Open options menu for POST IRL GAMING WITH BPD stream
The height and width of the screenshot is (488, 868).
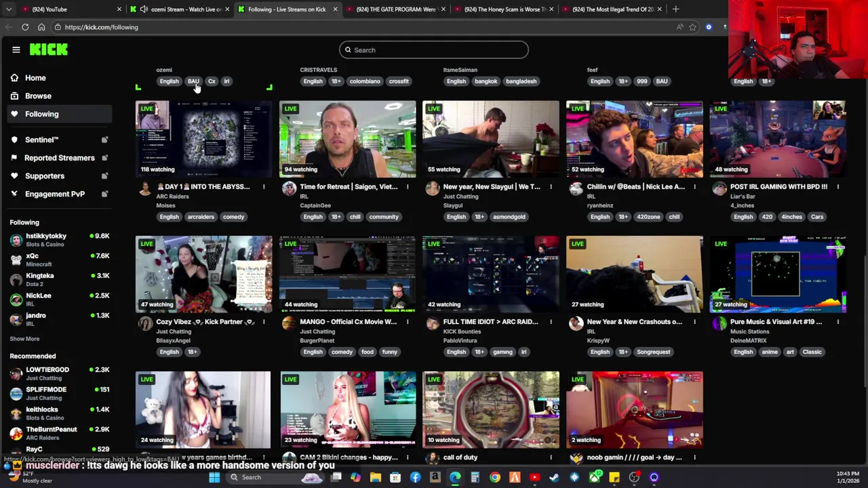[838, 187]
